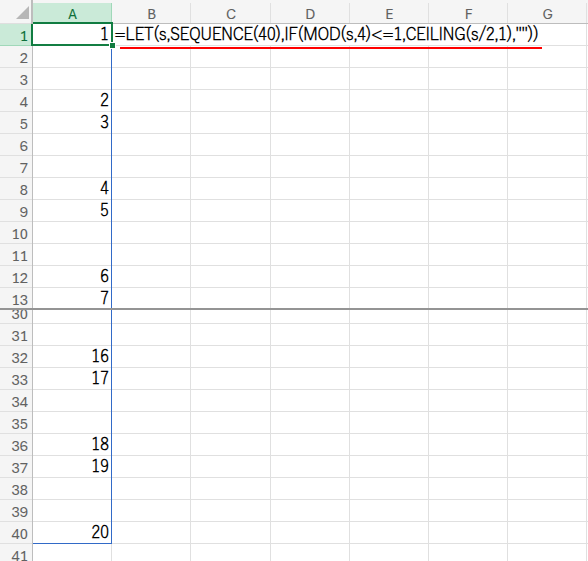Select row 13 header
The width and height of the screenshot is (588, 561).
point(16,299)
